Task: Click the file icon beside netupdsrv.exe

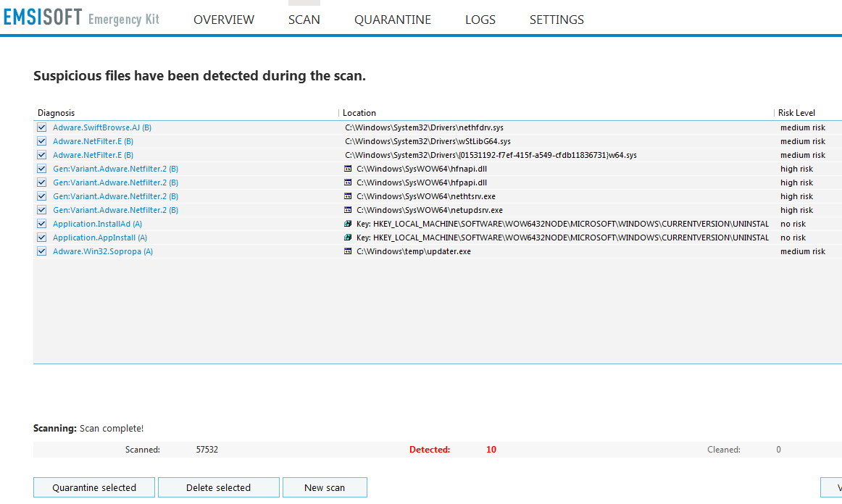Action: [x=348, y=210]
